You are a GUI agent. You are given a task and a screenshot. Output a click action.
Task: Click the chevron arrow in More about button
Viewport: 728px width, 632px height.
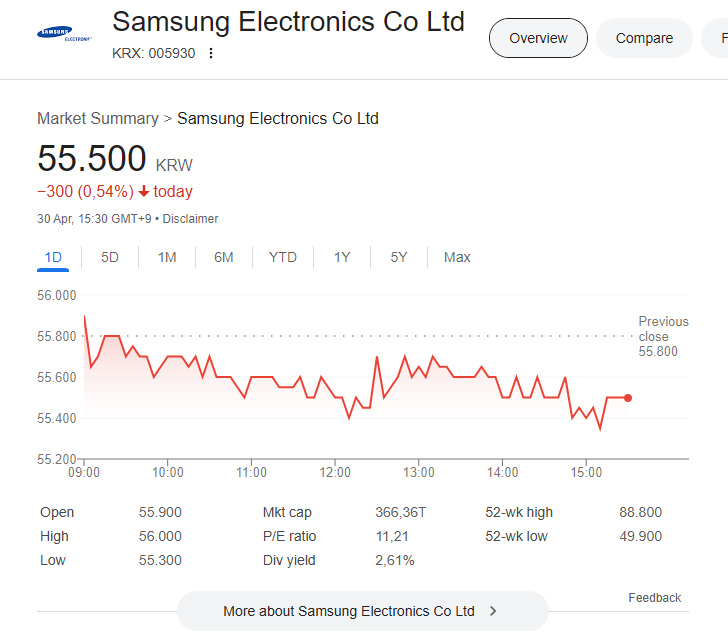click(493, 610)
